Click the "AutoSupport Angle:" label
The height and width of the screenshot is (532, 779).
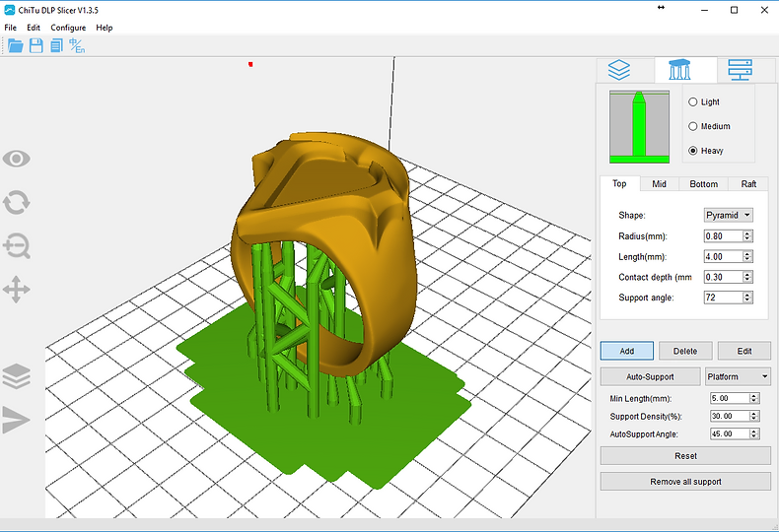point(644,434)
